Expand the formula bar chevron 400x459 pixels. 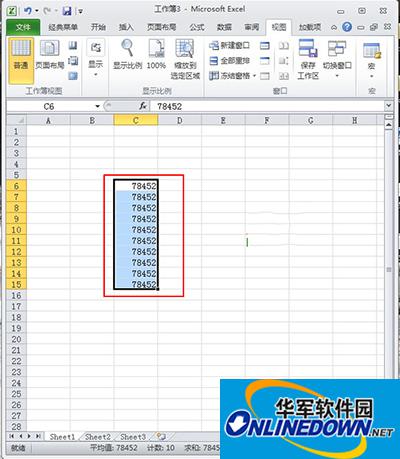coord(388,106)
